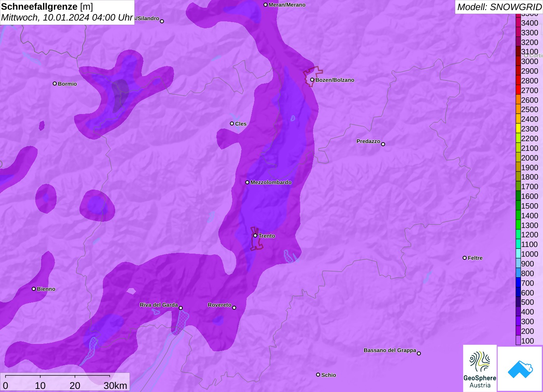Click the 1300 m green legend swatch
The width and height of the screenshot is (543, 392).
point(518,225)
